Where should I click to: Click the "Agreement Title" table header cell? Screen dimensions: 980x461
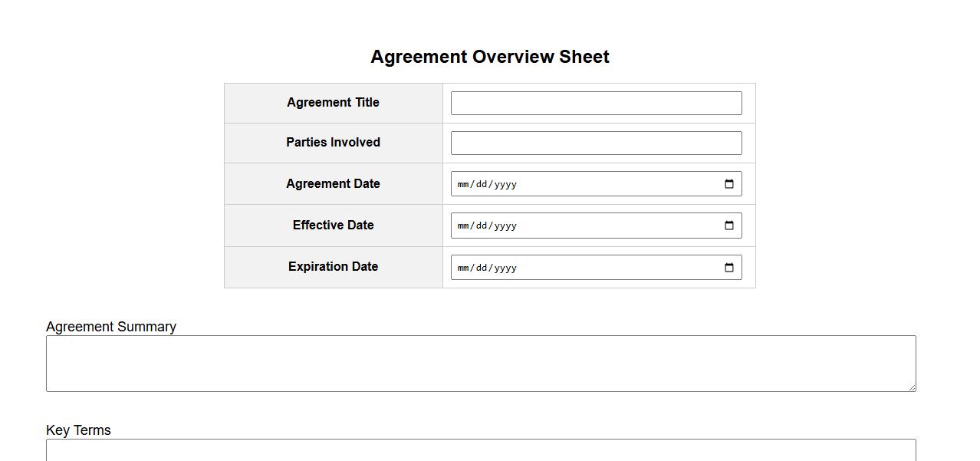tap(333, 103)
